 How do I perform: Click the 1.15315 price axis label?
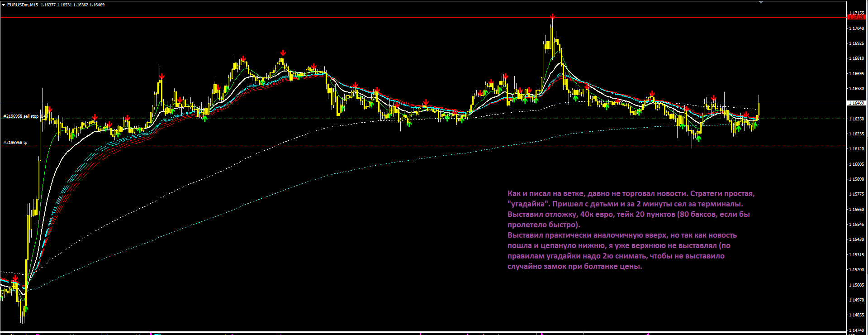856,255
